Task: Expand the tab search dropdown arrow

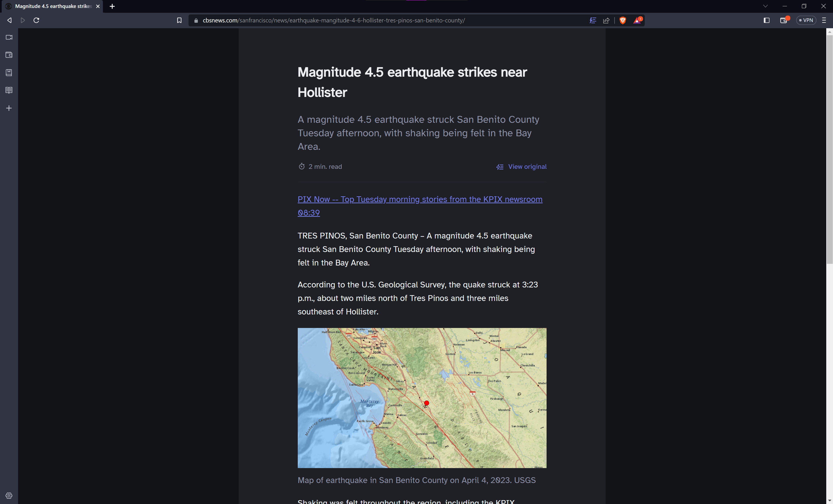Action: [765, 6]
